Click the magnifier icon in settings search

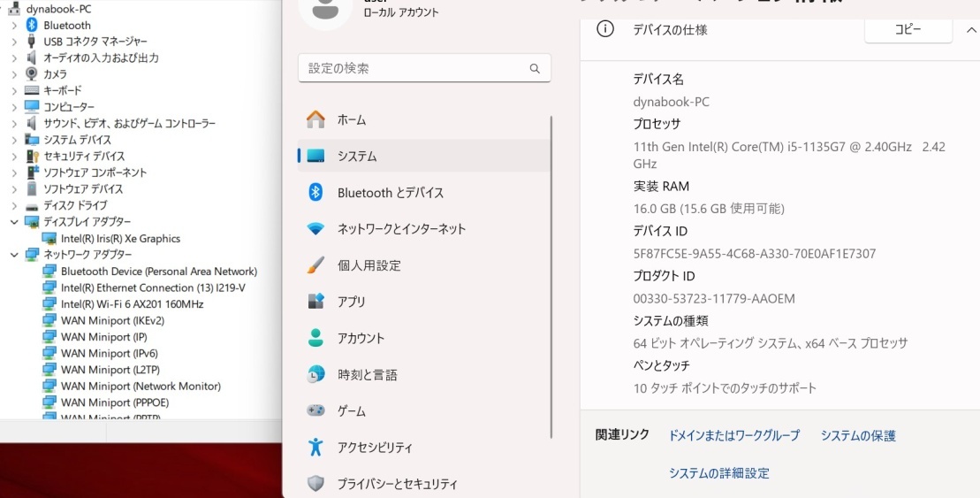point(535,68)
